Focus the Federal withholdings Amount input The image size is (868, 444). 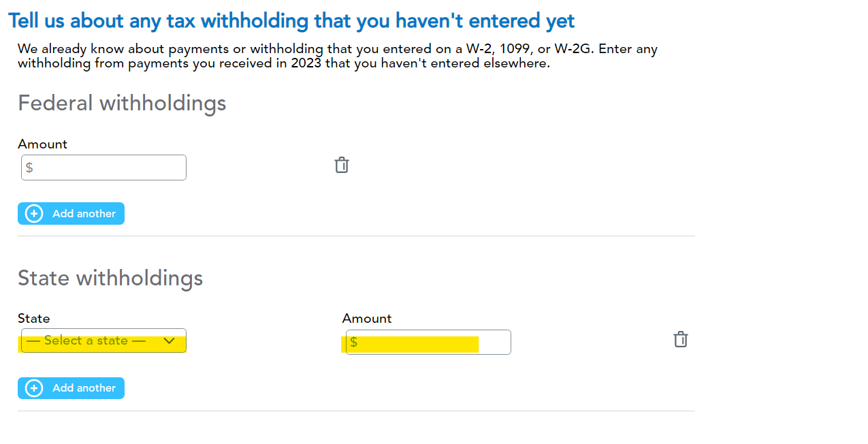(x=109, y=168)
